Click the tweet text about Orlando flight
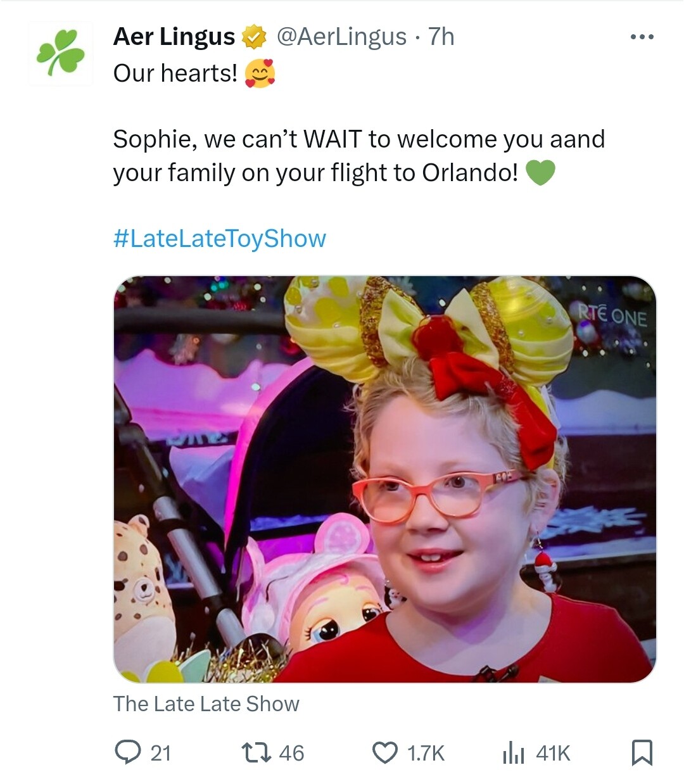The width and height of the screenshot is (684, 784). [x=358, y=156]
